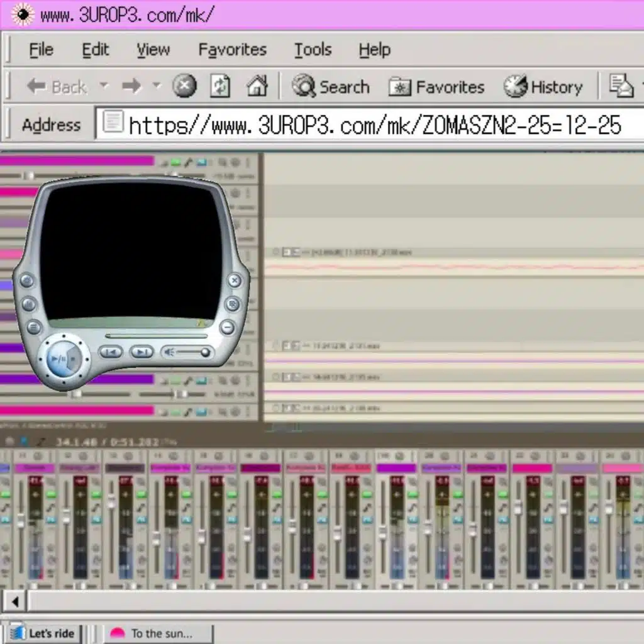Image resolution: width=644 pixels, height=644 pixels.
Task: Open the Let's ride taskbar button
Action: pos(44,633)
